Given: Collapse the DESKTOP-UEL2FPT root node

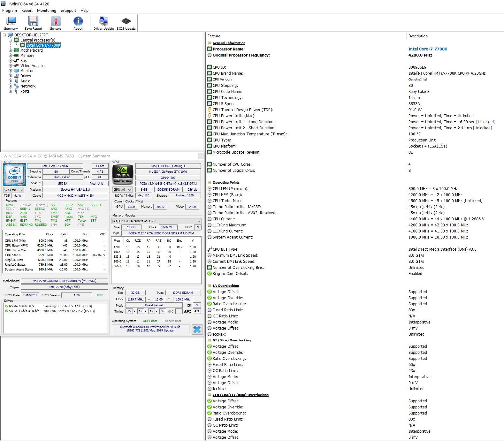Looking at the screenshot, I should [4, 35].
